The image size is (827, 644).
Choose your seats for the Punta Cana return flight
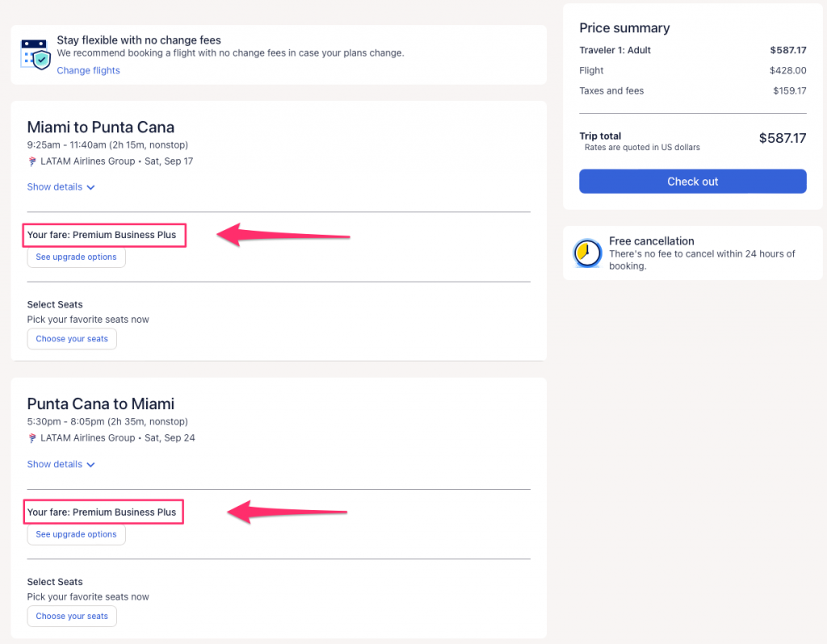coord(72,617)
